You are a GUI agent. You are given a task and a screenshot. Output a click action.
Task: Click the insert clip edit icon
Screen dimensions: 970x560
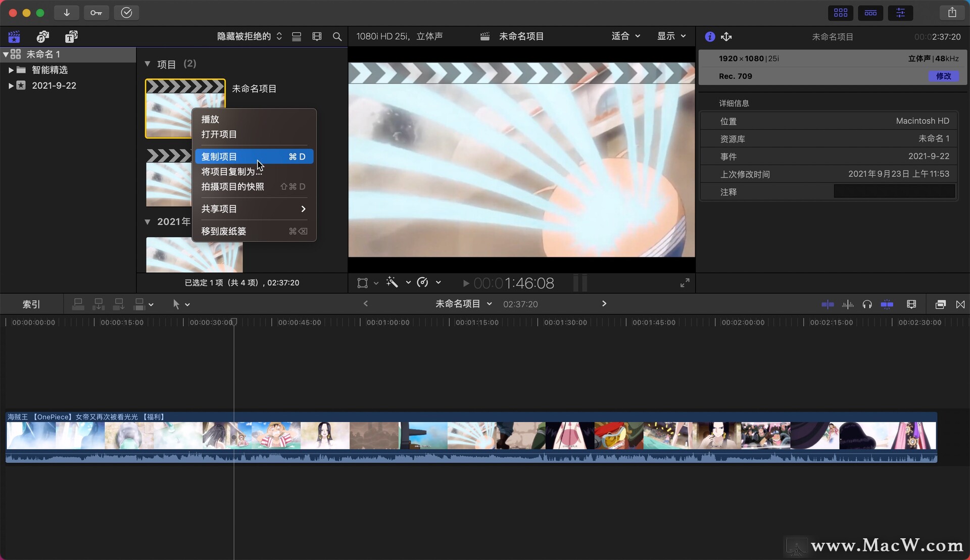[x=99, y=304]
